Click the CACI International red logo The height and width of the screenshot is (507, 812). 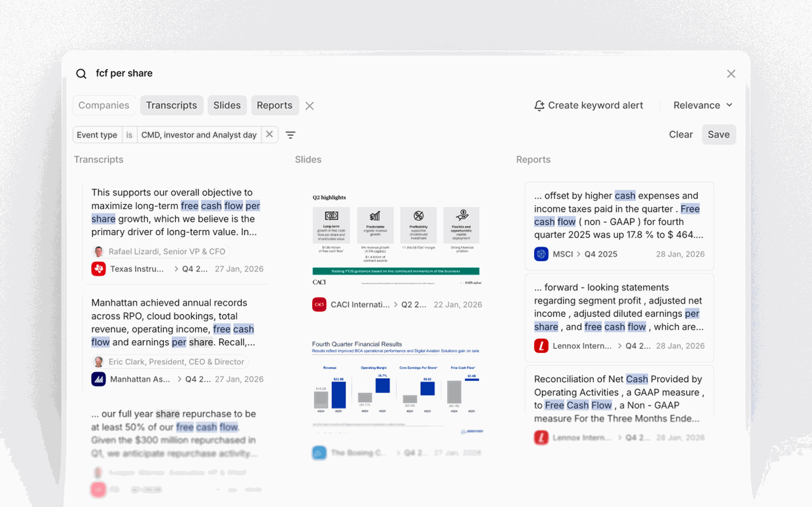point(319,304)
